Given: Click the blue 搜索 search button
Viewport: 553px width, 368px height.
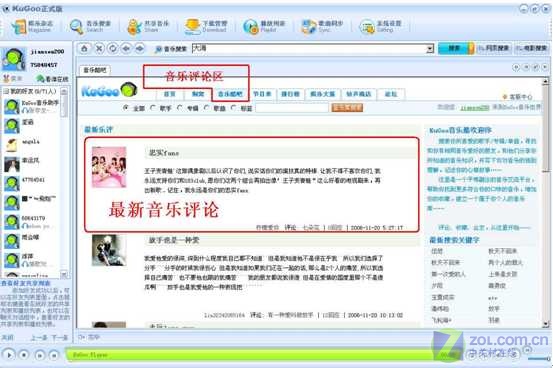Looking at the screenshot, I should point(453,48).
